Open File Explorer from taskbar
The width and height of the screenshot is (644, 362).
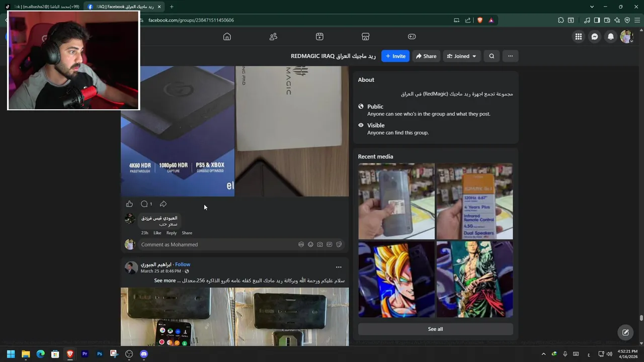pyautogui.click(x=26, y=354)
